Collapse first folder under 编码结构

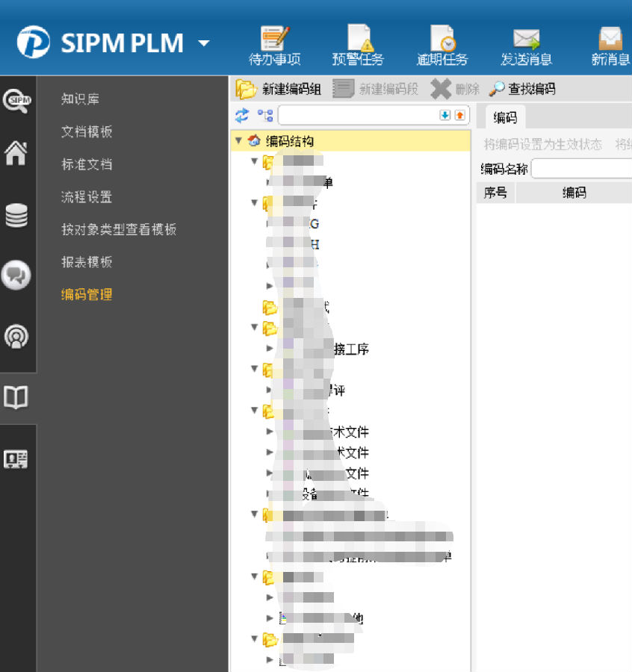pyautogui.click(x=254, y=161)
